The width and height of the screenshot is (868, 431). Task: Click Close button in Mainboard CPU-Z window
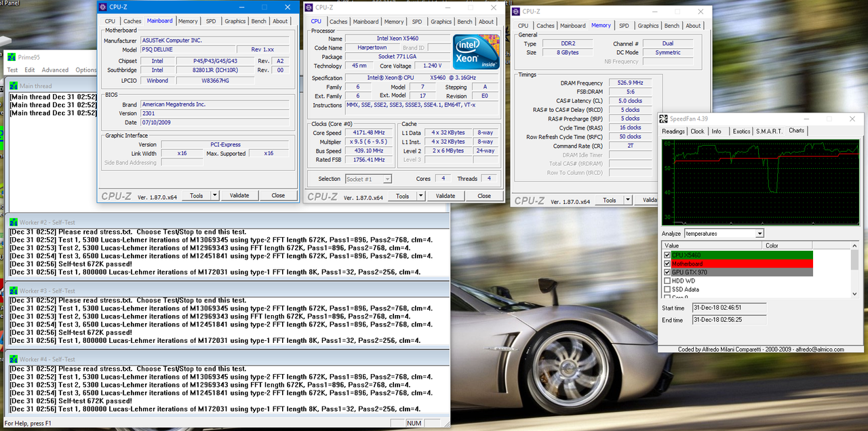click(278, 195)
